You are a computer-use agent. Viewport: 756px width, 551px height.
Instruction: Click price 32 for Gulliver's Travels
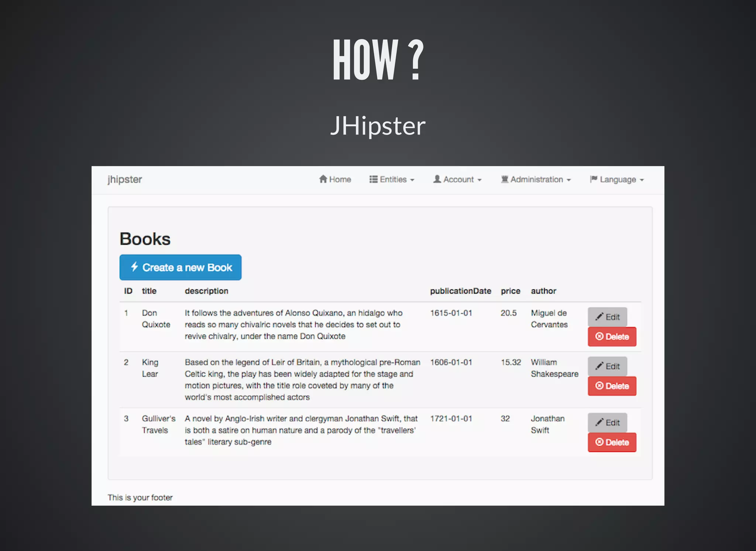coord(505,419)
